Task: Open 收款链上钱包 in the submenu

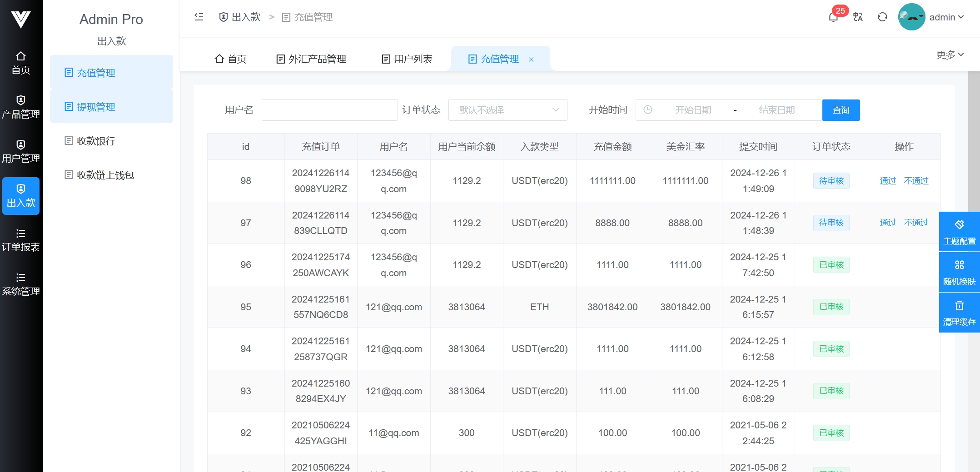Action: coord(111,175)
